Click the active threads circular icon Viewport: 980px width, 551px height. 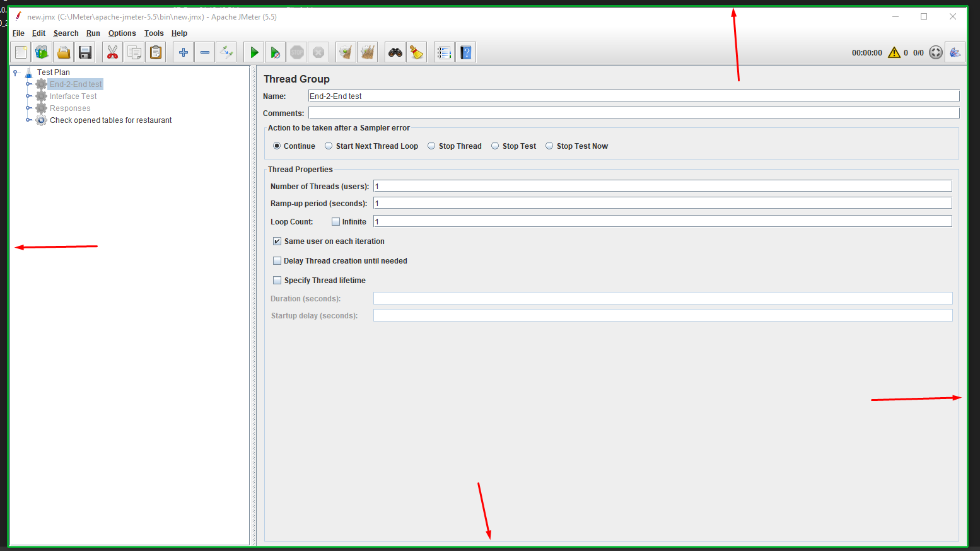click(936, 52)
